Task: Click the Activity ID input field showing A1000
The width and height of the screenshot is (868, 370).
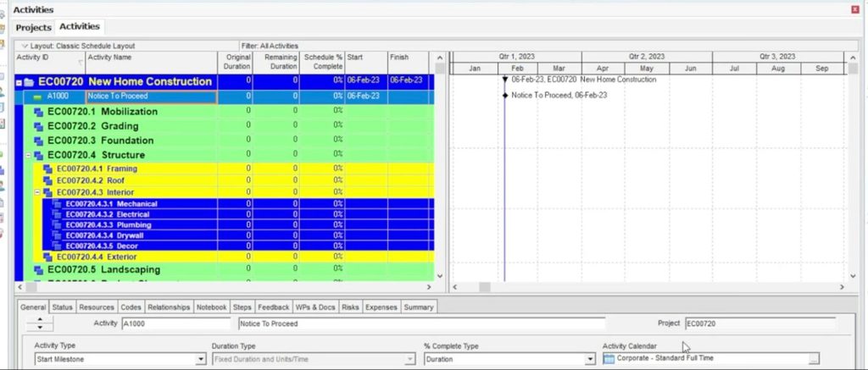Action: tap(176, 323)
